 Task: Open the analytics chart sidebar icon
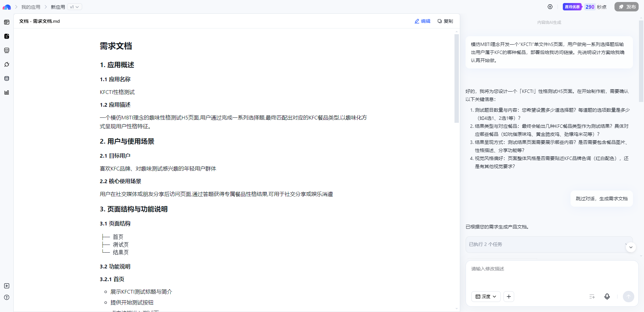click(x=7, y=93)
